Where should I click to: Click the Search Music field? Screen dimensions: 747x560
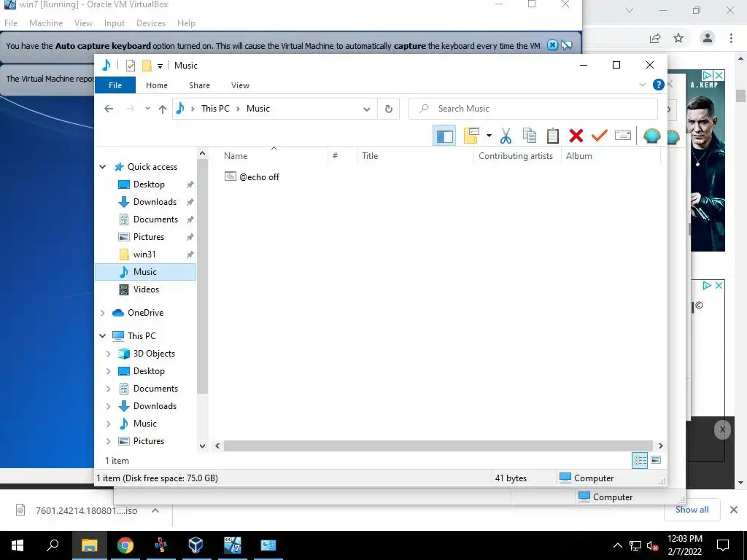tap(533, 109)
